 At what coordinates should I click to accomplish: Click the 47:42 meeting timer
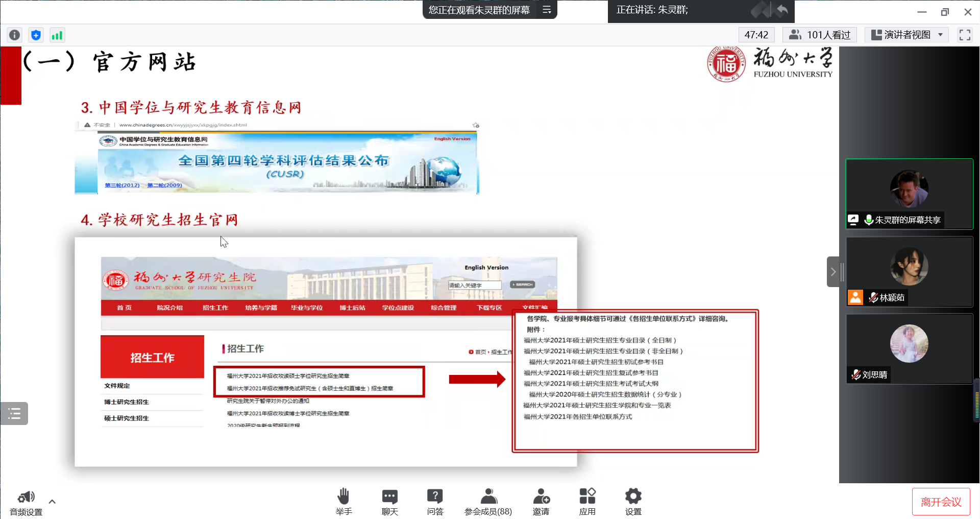point(756,35)
